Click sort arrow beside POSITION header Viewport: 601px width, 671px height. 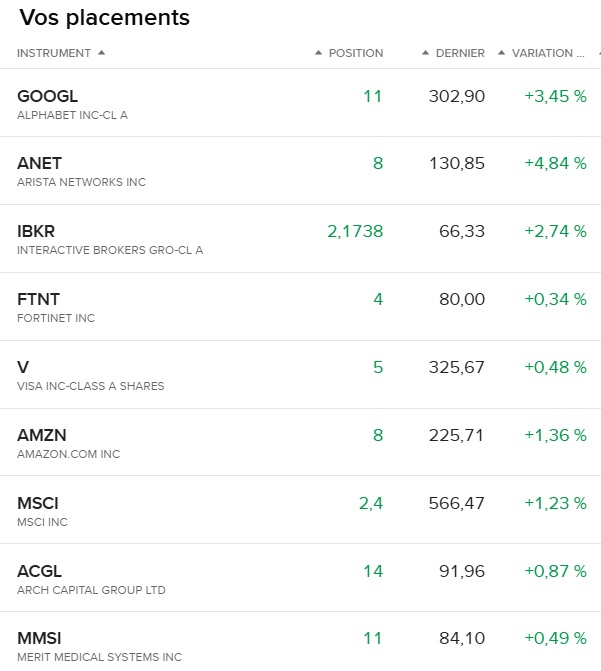click(319, 53)
